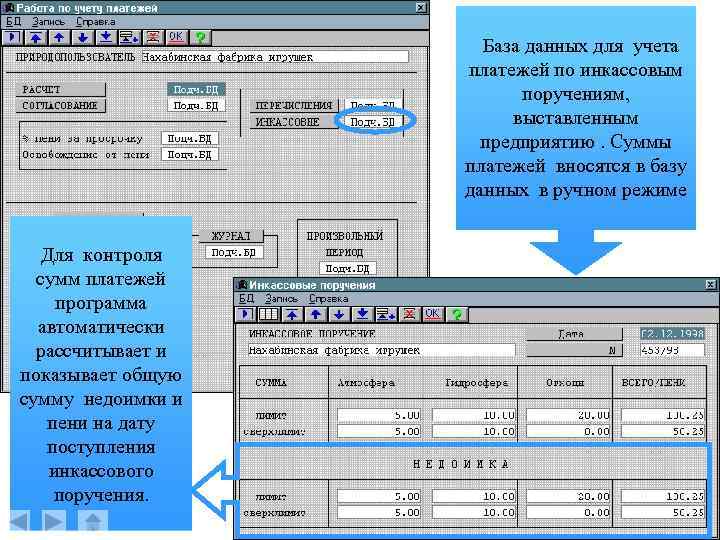Click the previous slide arrow

tap(20, 521)
